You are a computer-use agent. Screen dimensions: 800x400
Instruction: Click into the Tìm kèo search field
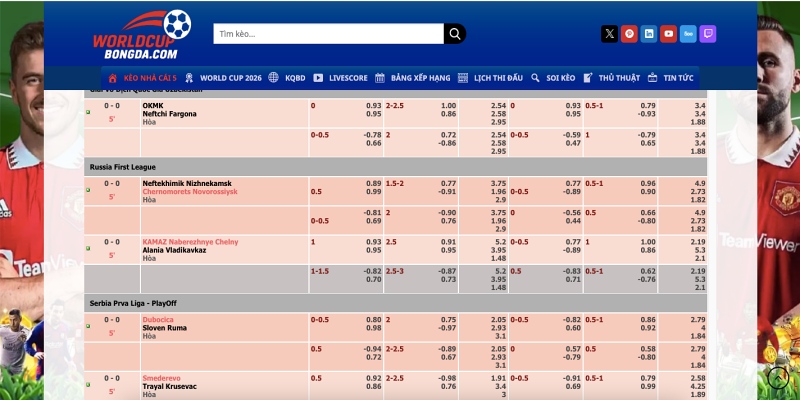[328, 34]
